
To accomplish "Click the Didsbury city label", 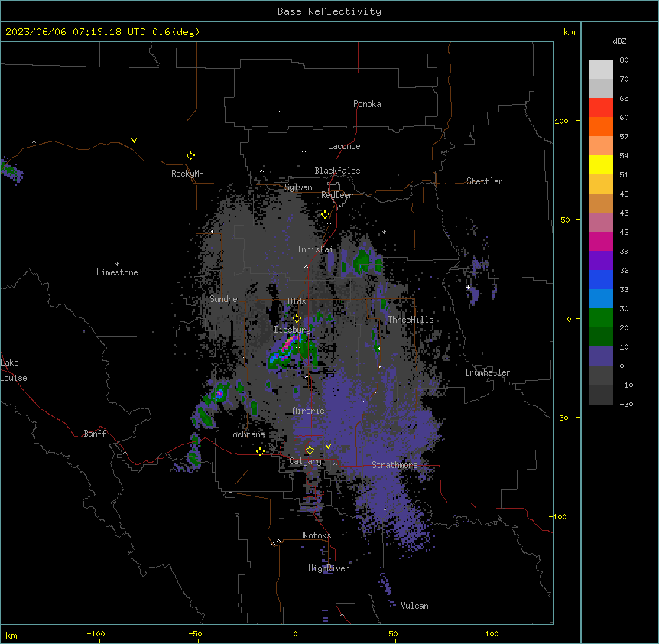I will point(293,330).
